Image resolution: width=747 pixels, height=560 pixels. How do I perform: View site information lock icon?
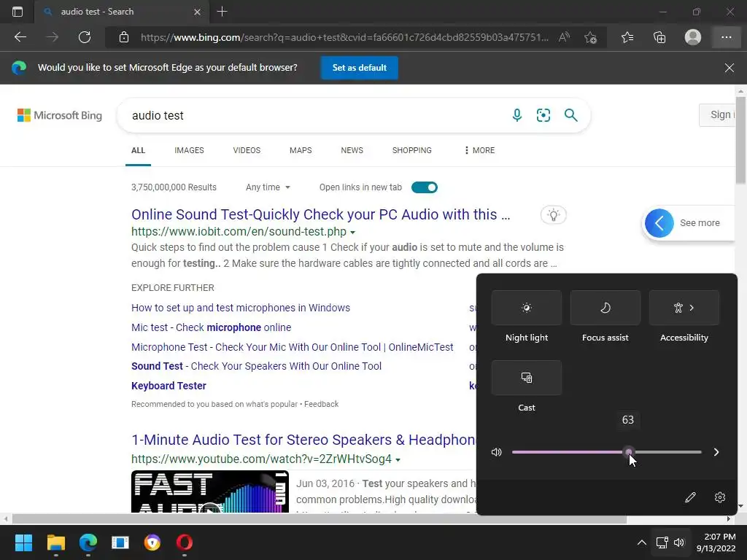coord(124,37)
